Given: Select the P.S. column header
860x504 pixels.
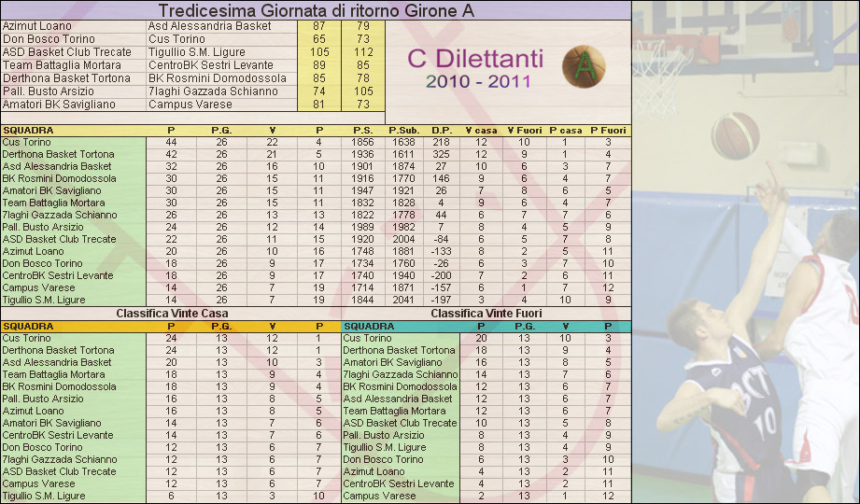Looking at the screenshot, I should (363, 130).
